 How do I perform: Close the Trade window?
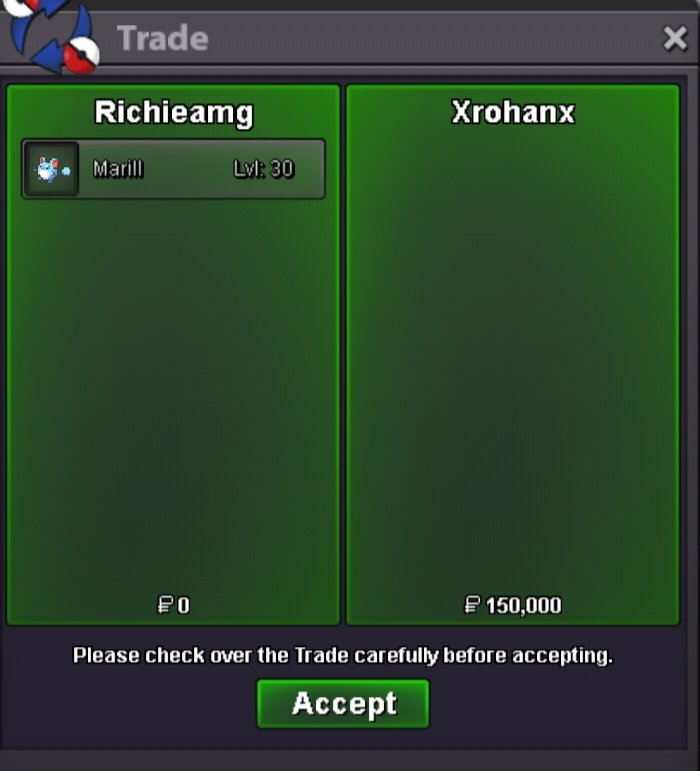(x=674, y=38)
